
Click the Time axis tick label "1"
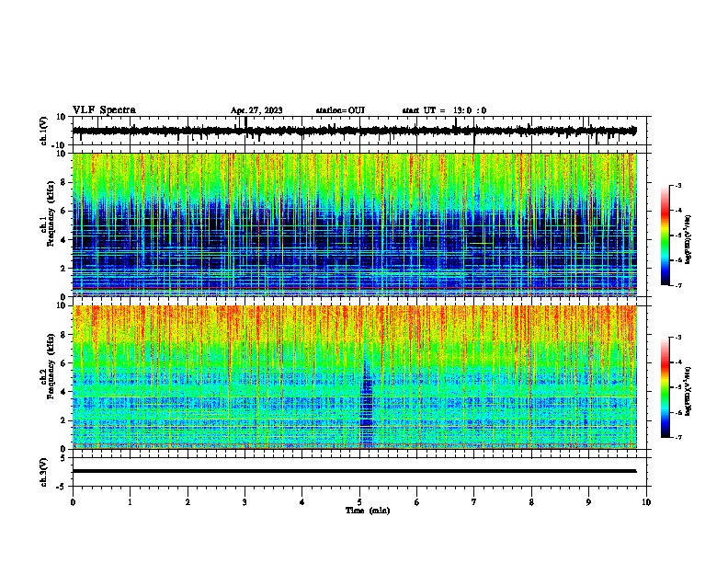(130, 502)
